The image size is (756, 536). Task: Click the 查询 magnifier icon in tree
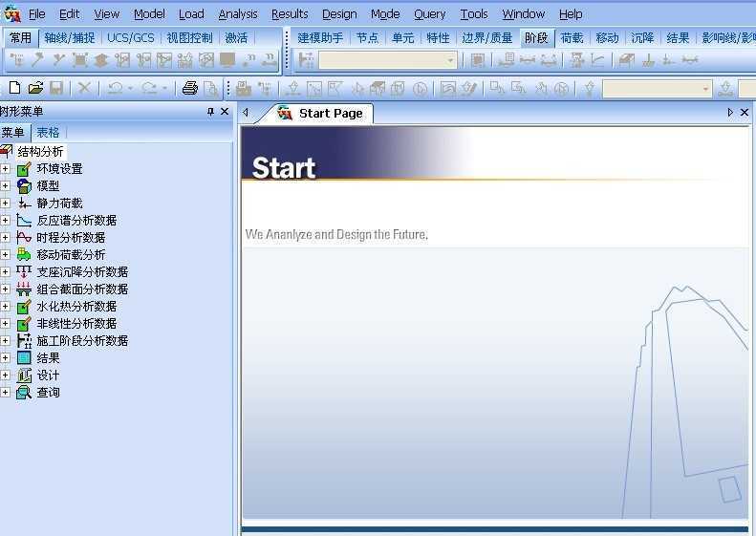pos(24,393)
